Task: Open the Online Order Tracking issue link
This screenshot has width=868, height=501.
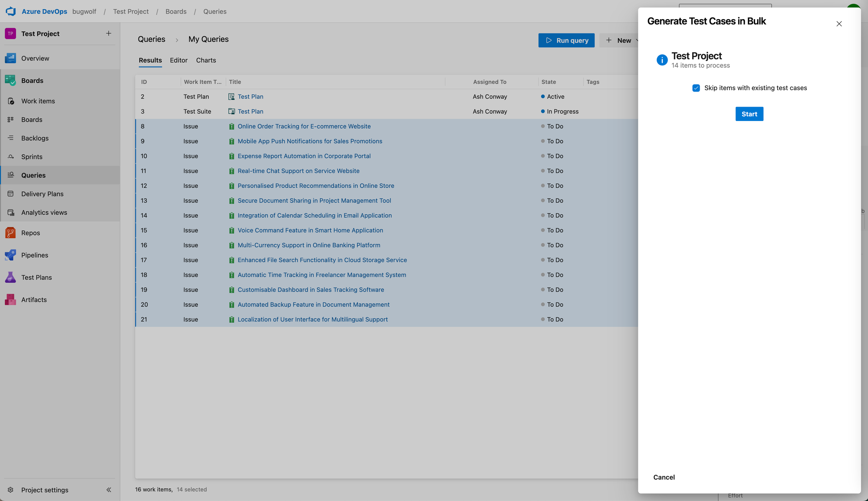Action: point(304,126)
